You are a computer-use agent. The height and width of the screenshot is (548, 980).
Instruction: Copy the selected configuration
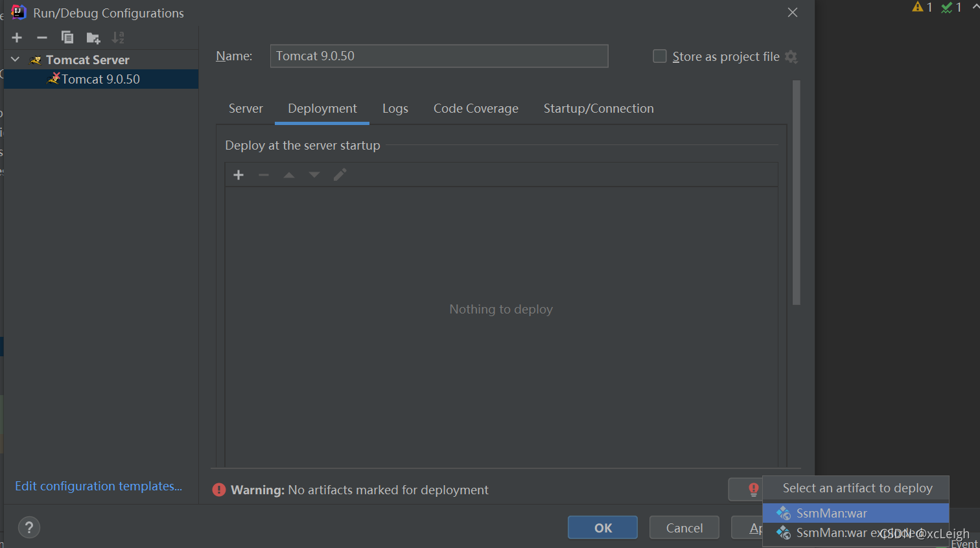pyautogui.click(x=67, y=38)
